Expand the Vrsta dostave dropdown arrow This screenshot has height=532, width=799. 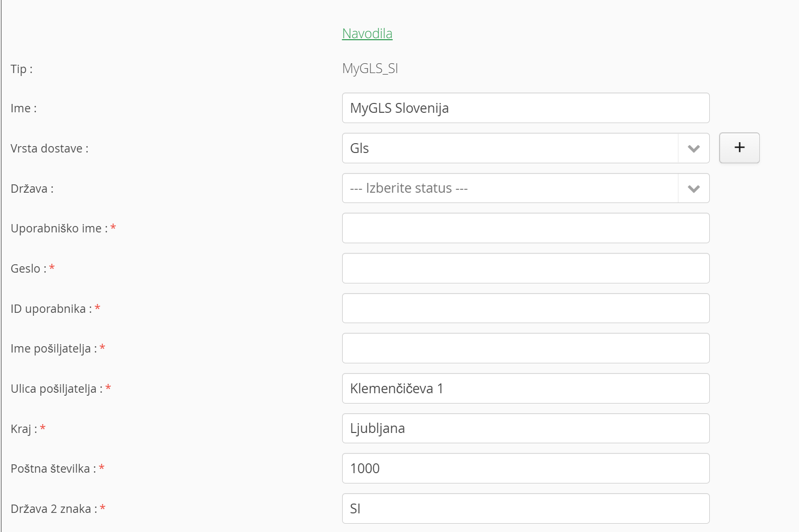tap(694, 148)
